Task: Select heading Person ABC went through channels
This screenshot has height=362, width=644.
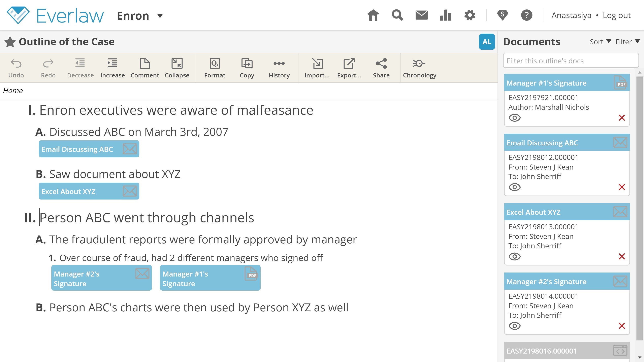Action: coord(147,218)
